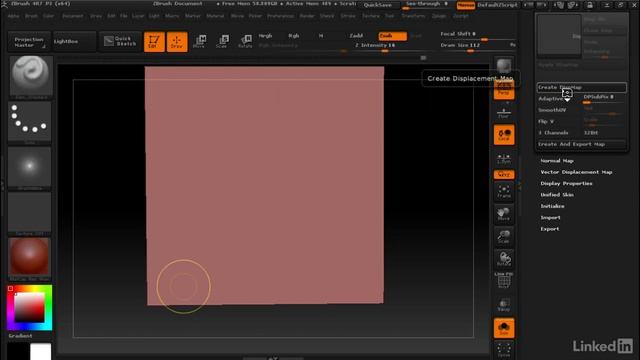Toggle the Floor grid display
The image size is (640, 360).
click(504, 113)
